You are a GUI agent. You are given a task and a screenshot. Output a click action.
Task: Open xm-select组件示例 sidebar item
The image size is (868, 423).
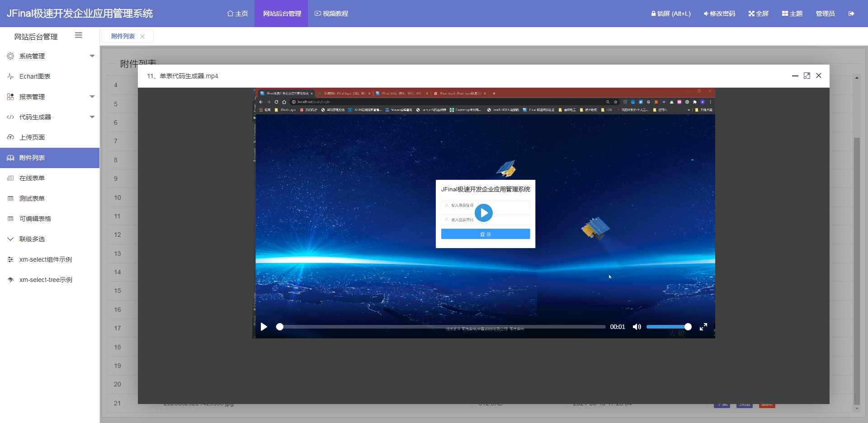coord(50,259)
